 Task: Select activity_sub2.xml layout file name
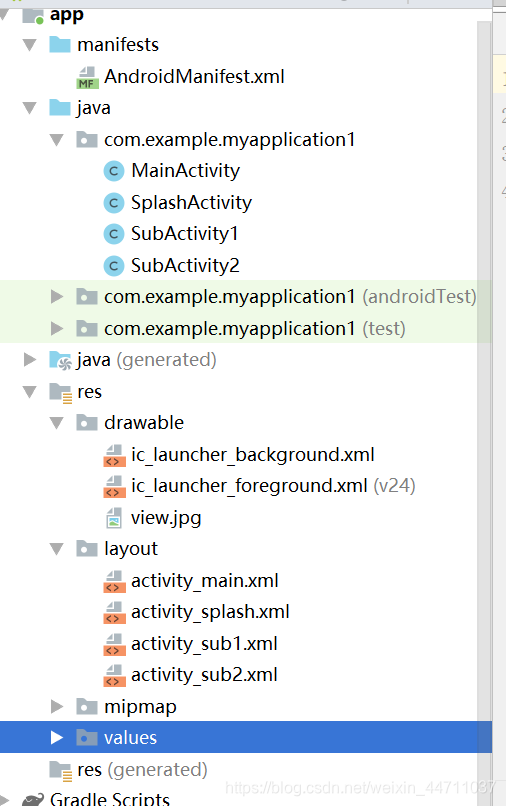204,675
